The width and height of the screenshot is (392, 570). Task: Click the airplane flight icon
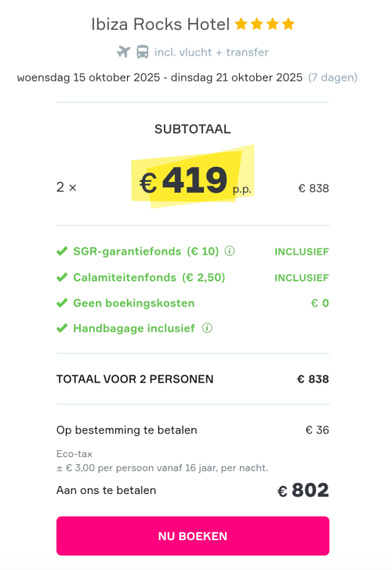click(x=124, y=52)
